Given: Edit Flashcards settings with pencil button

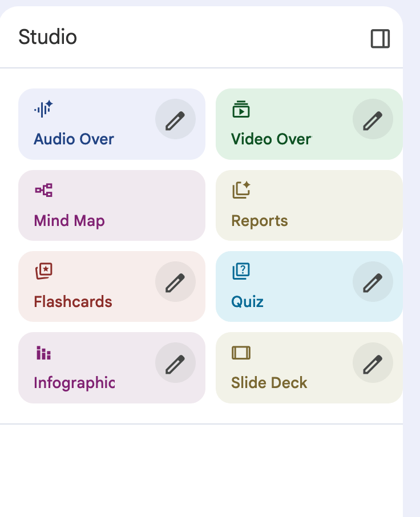Looking at the screenshot, I should (x=175, y=282).
